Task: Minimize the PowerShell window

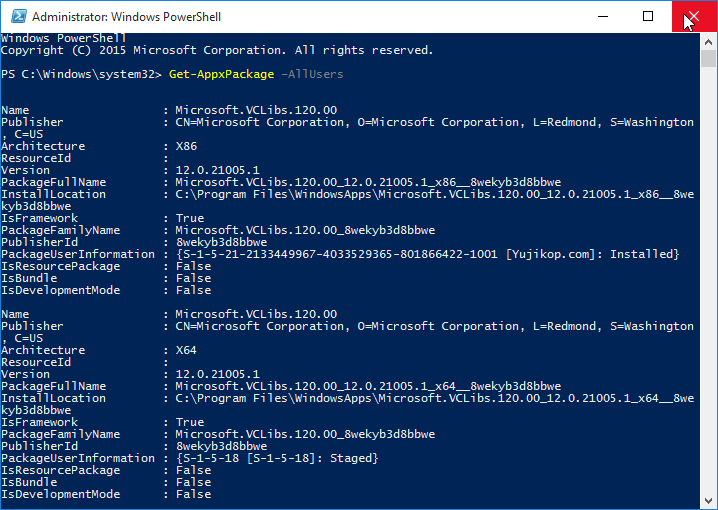Action: click(x=603, y=16)
